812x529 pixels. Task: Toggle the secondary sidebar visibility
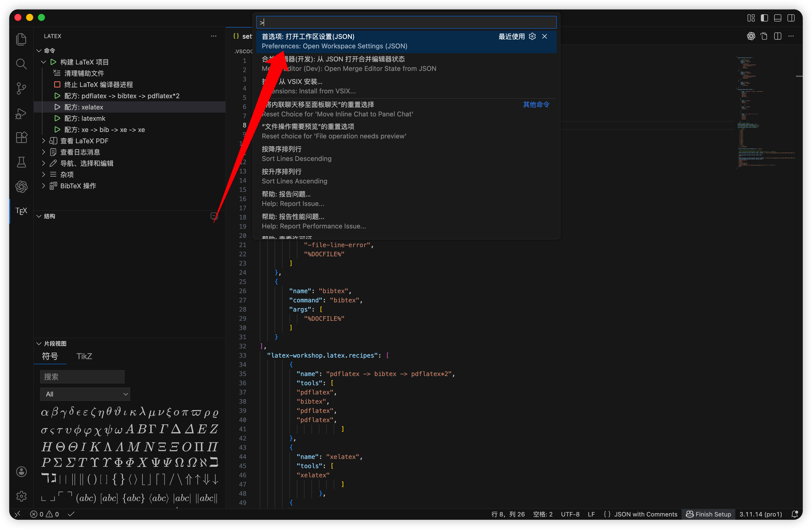pos(791,18)
